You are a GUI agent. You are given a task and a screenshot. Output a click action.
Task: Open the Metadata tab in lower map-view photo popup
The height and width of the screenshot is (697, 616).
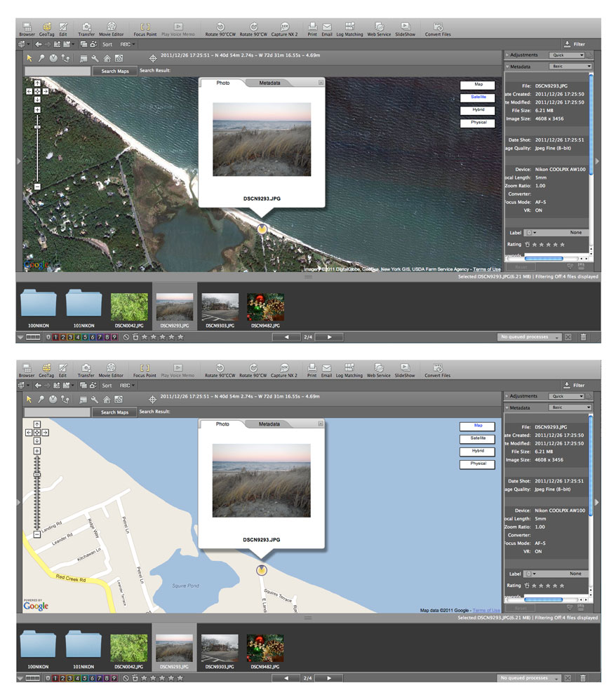pos(269,424)
